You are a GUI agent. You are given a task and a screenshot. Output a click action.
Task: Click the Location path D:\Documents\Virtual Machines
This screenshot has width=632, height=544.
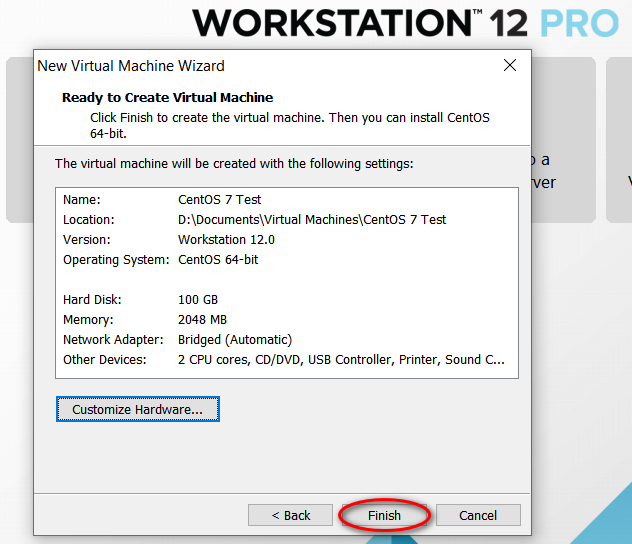[312, 220]
